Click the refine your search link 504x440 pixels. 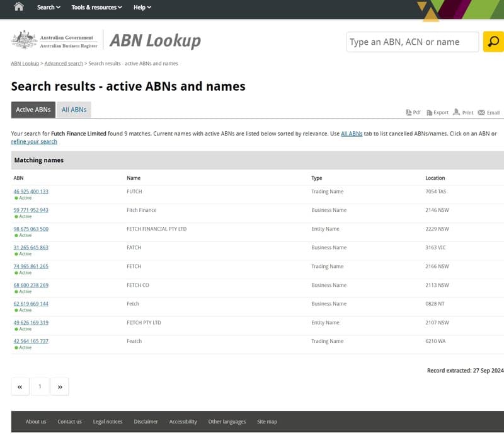point(34,142)
